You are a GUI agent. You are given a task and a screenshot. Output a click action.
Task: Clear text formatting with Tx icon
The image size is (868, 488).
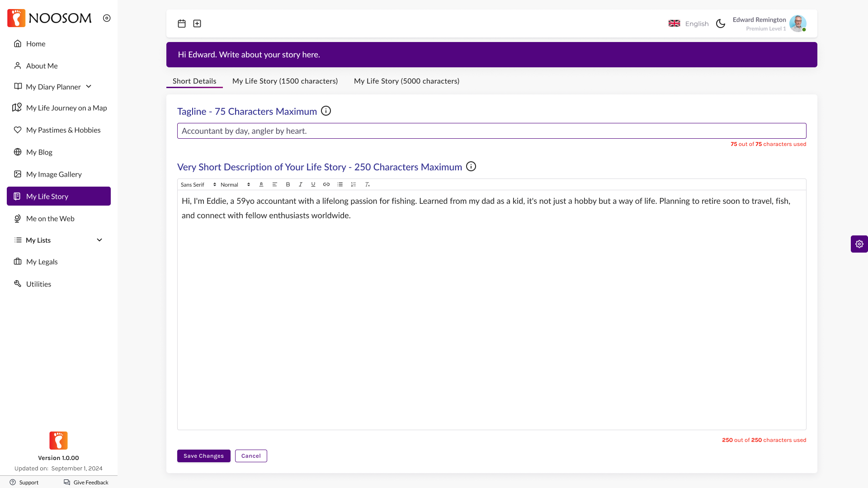click(x=368, y=184)
